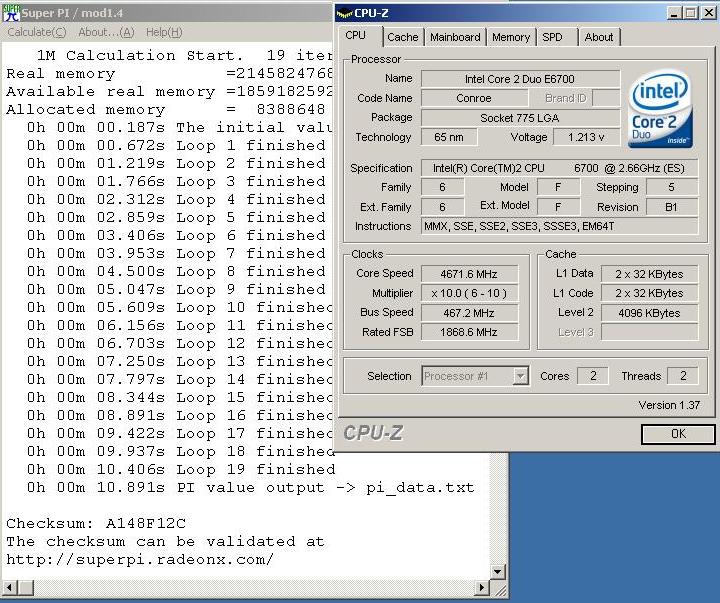Click the L1 Data value '2 x 32 KBytes'
Image resolution: width=720 pixels, height=603 pixels.
[649, 274]
